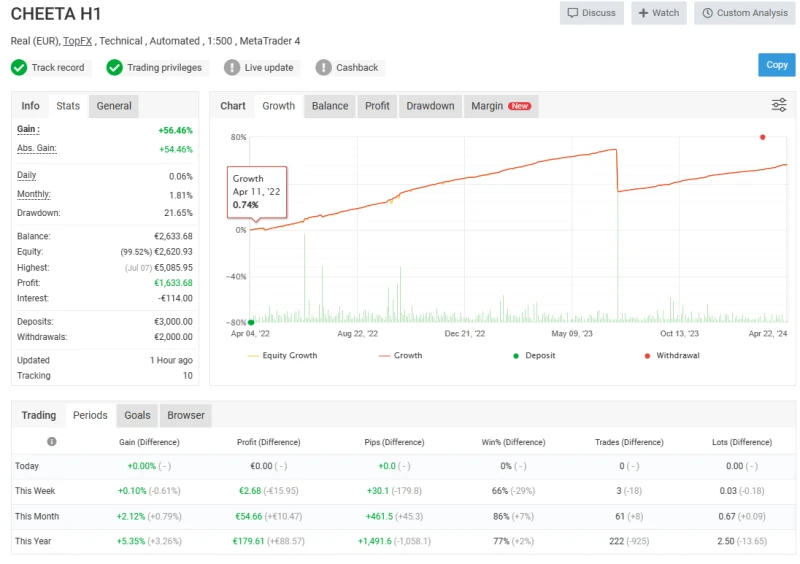Click the Track record green checkmark icon
This screenshot has height=564, width=800.
(19, 68)
